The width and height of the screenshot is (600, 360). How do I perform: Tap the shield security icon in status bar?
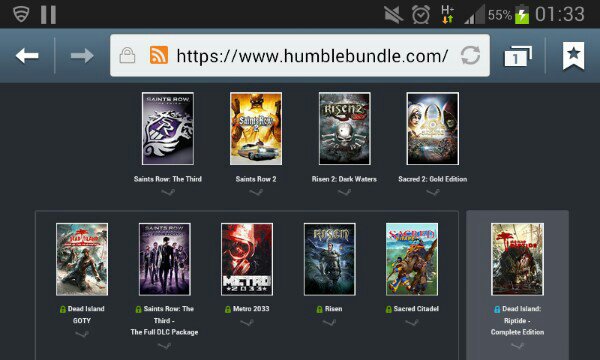point(21,14)
